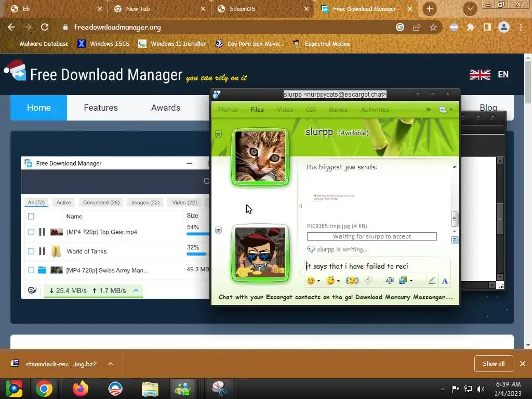Click the translate AB text icon

pos(390,281)
